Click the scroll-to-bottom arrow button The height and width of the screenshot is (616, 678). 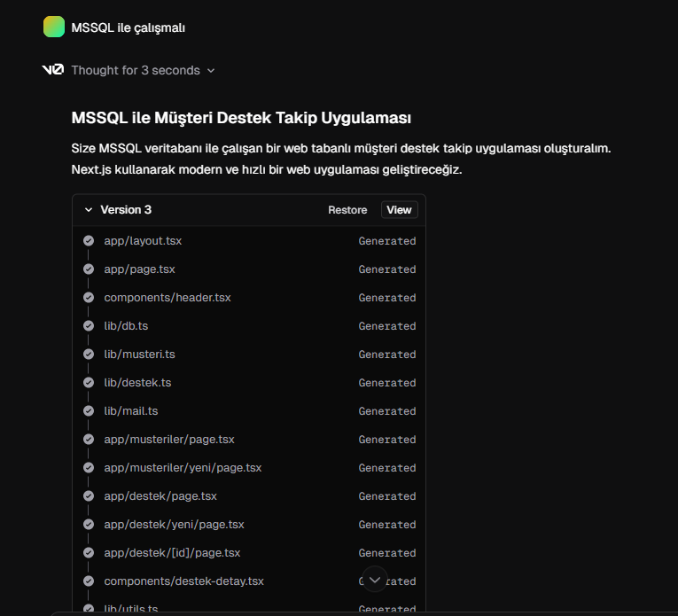(375, 580)
